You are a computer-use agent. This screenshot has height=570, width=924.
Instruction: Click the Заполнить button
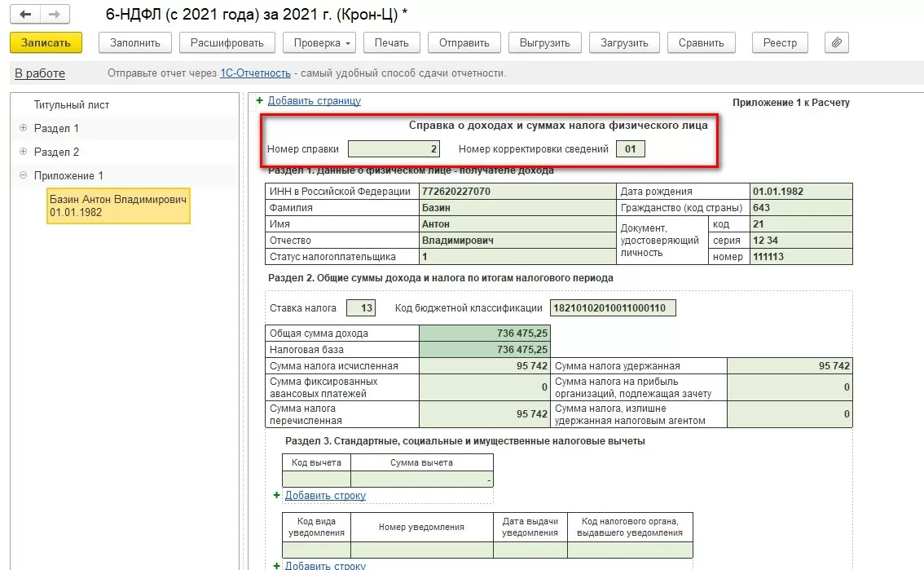135,42
